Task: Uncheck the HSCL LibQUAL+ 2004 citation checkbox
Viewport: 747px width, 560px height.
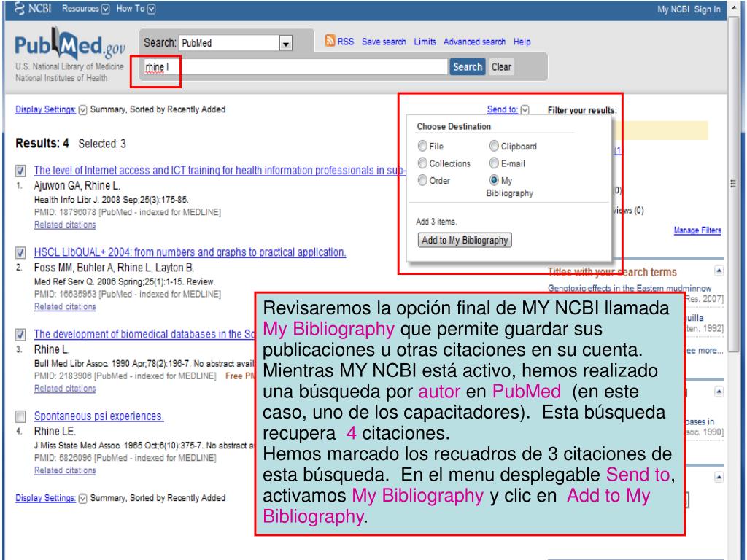Action: [x=20, y=252]
